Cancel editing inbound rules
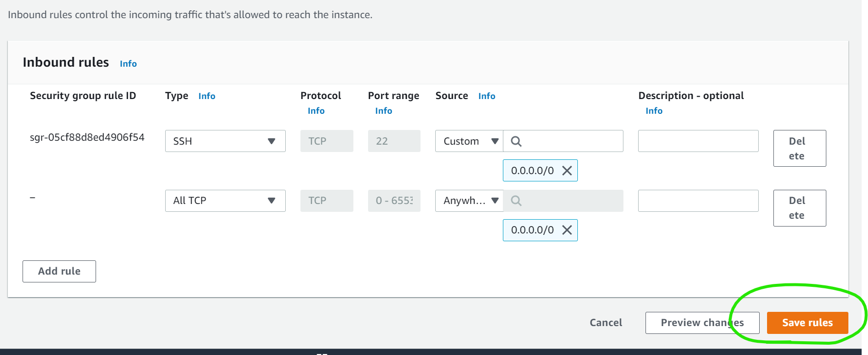The height and width of the screenshot is (355, 868). [606, 323]
